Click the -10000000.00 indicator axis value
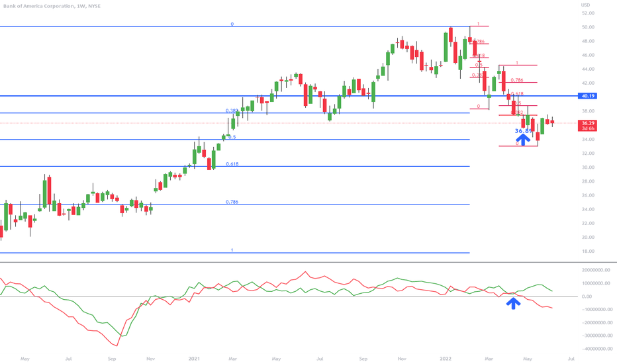Screen dimensions: 617x364 pos(597,309)
